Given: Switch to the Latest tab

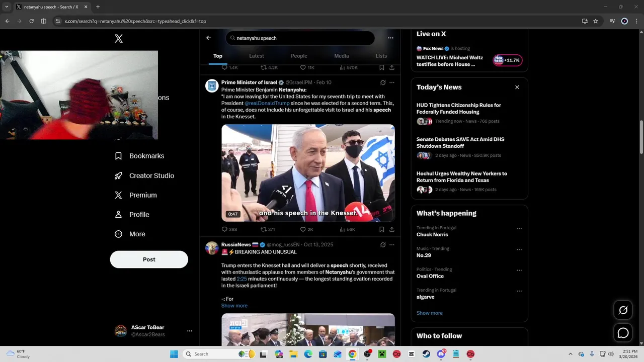Looking at the screenshot, I should (257, 56).
